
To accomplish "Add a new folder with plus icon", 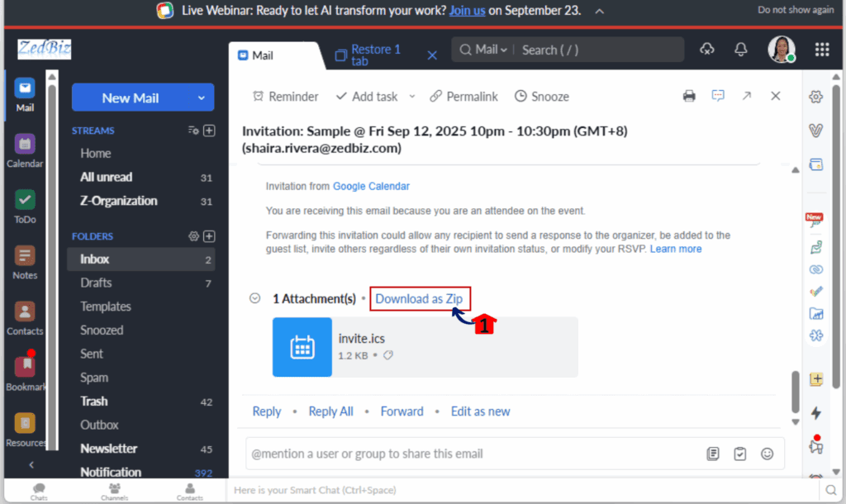I will tap(209, 235).
